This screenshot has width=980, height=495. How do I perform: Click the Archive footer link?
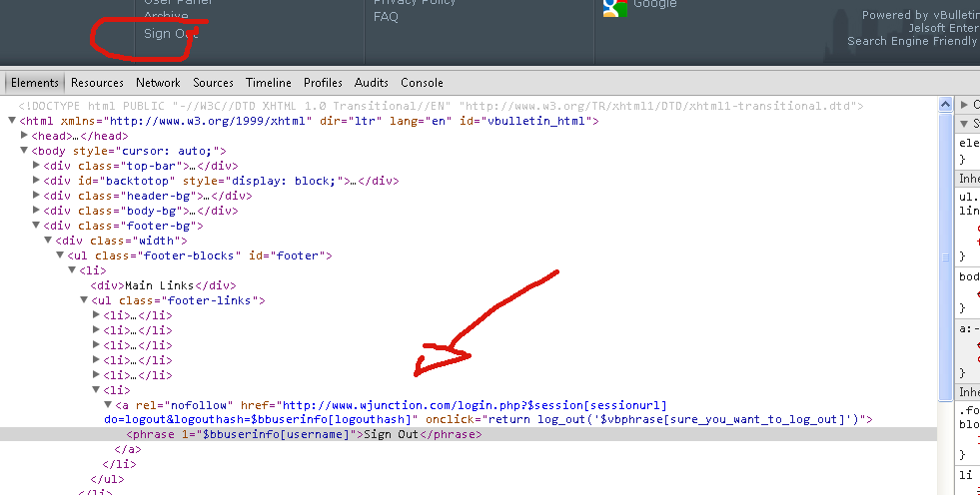[x=165, y=16]
